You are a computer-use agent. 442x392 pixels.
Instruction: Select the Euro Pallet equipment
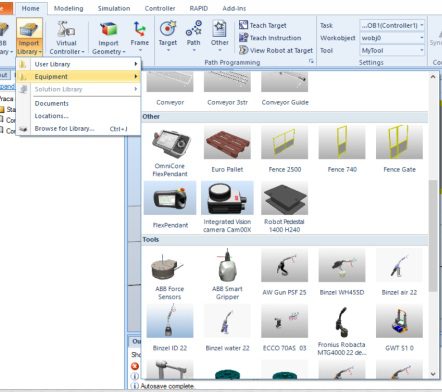click(x=227, y=150)
